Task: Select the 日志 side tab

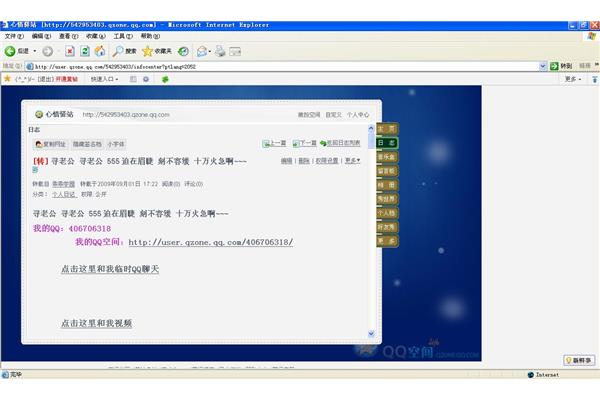Action: tap(387, 143)
